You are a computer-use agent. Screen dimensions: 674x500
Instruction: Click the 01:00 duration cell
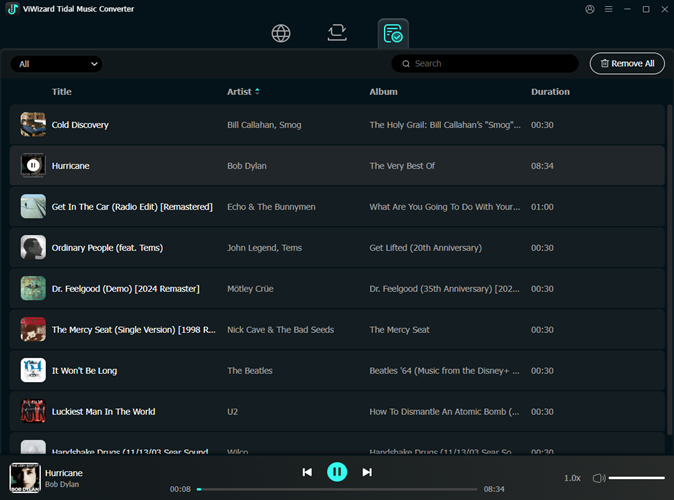click(x=542, y=207)
